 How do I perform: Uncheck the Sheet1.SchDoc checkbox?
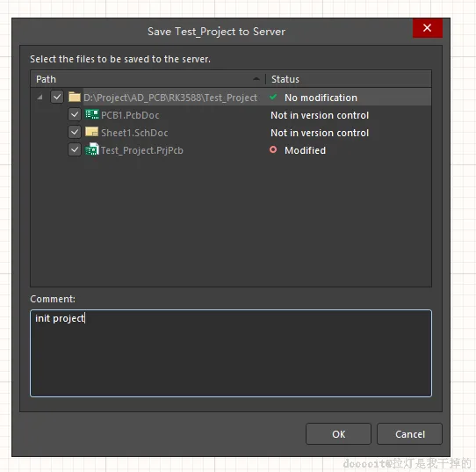point(75,132)
